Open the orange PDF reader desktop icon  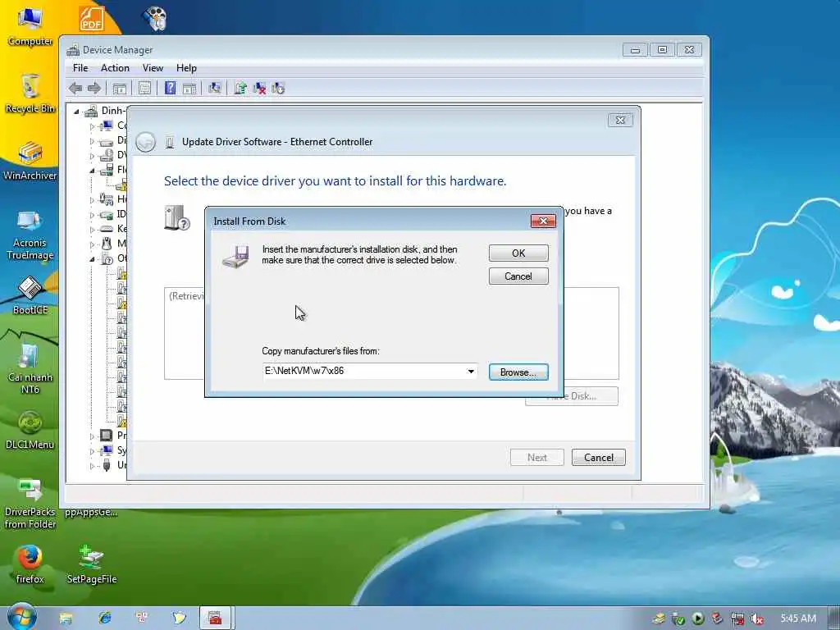click(92, 18)
